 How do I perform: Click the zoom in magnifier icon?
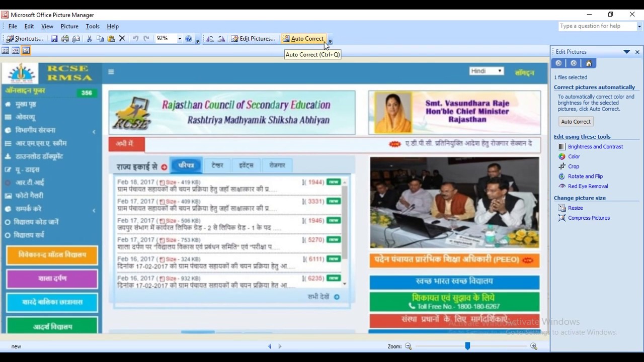pyautogui.click(x=534, y=346)
